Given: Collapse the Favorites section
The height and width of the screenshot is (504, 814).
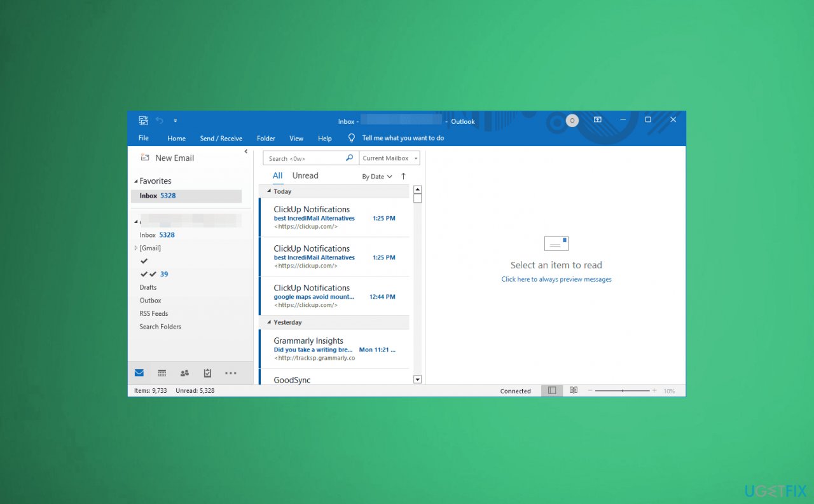Looking at the screenshot, I should pyautogui.click(x=135, y=181).
